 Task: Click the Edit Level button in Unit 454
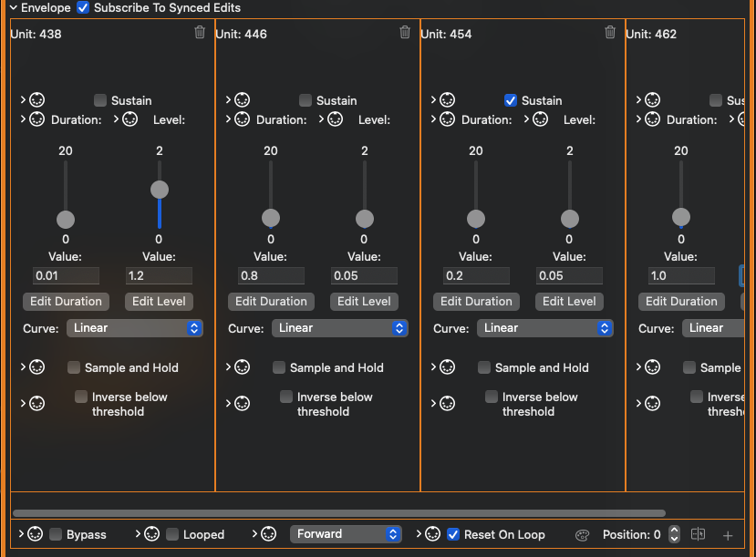tap(569, 302)
